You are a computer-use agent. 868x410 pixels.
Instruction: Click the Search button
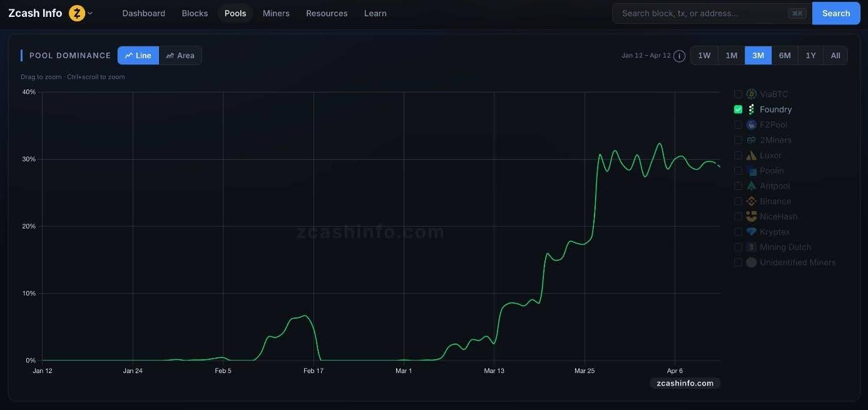pyautogui.click(x=835, y=13)
